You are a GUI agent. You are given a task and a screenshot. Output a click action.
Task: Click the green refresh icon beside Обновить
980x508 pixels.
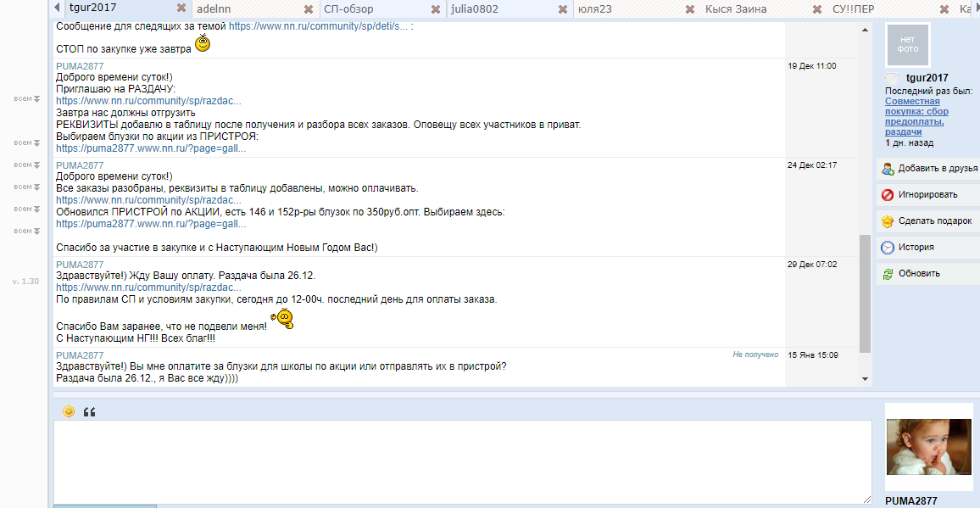[x=888, y=274]
